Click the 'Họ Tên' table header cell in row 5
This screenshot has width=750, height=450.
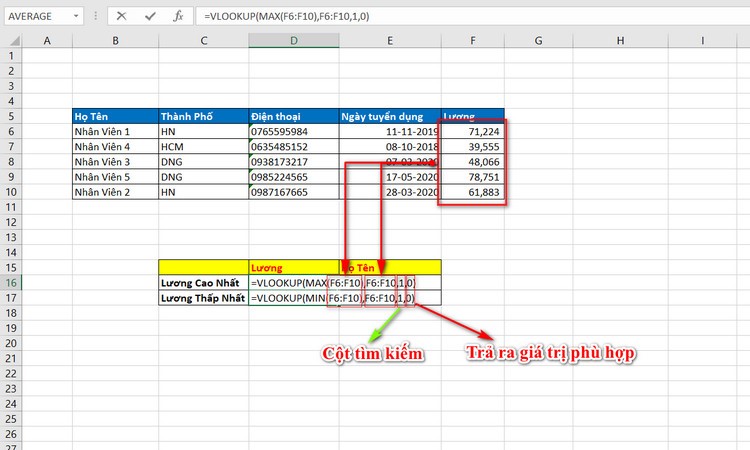coord(115,116)
